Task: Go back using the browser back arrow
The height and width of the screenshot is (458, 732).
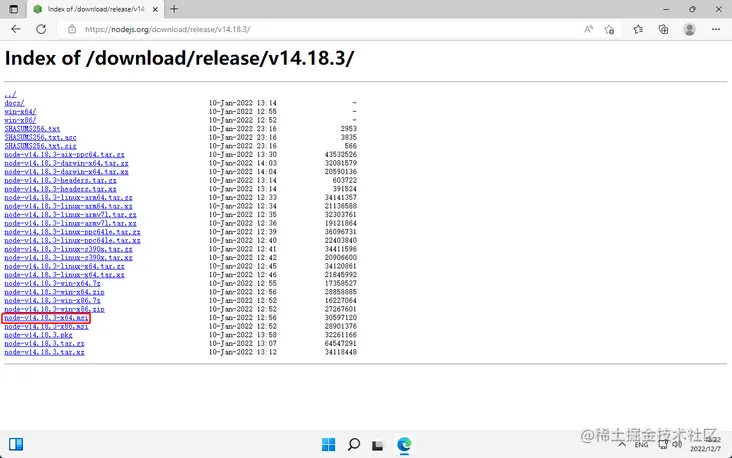Action: tap(16, 29)
